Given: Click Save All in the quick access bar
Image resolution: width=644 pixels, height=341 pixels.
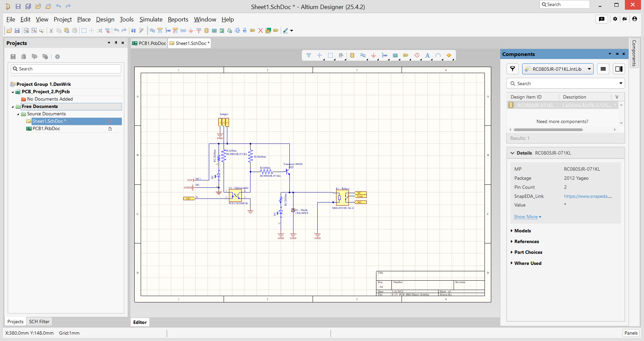Looking at the screenshot, I should coord(28,6).
